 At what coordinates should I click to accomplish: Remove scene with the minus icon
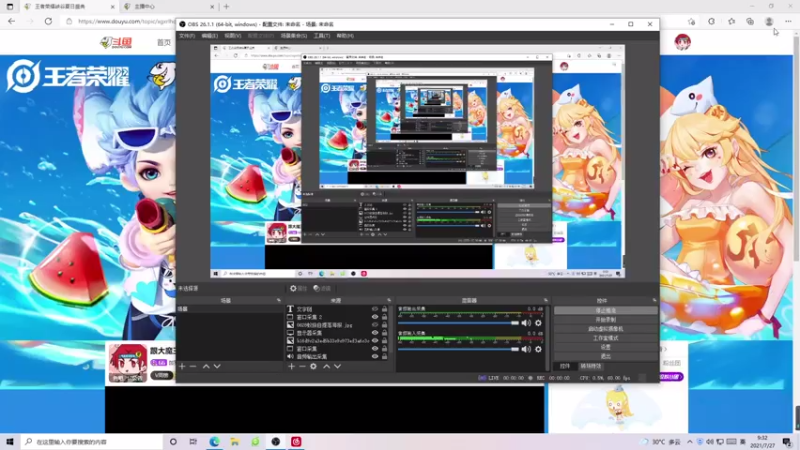(x=193, y=366)
